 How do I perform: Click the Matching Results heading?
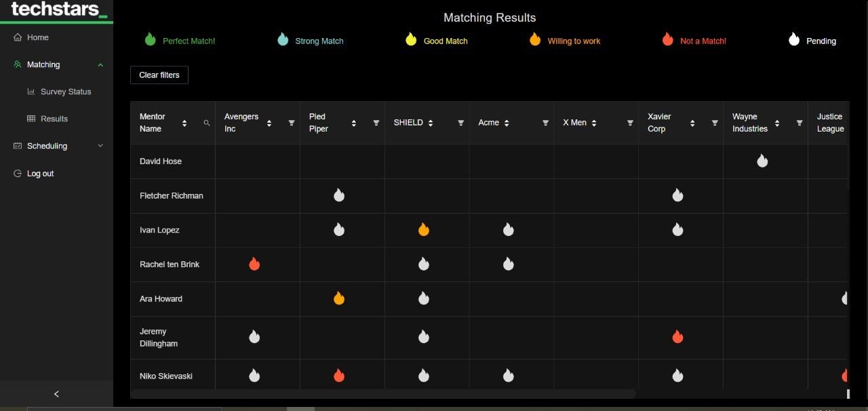[490, 18]
